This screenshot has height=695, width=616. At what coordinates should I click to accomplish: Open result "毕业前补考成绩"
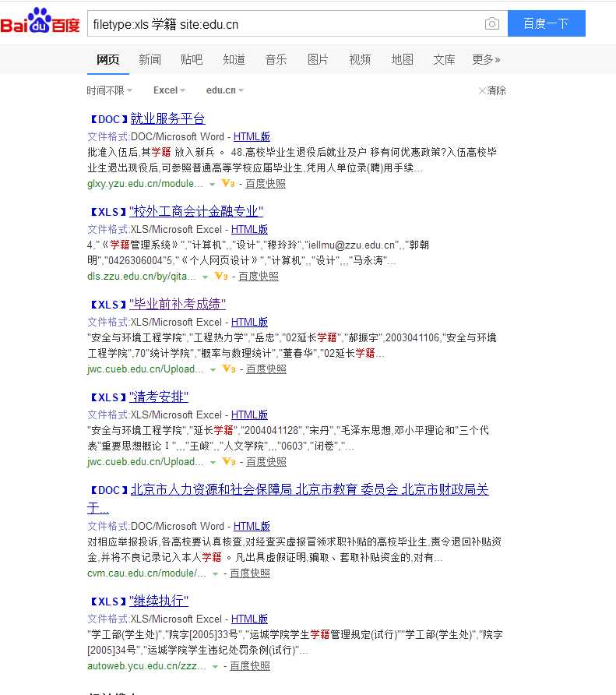tap(178, 304)
